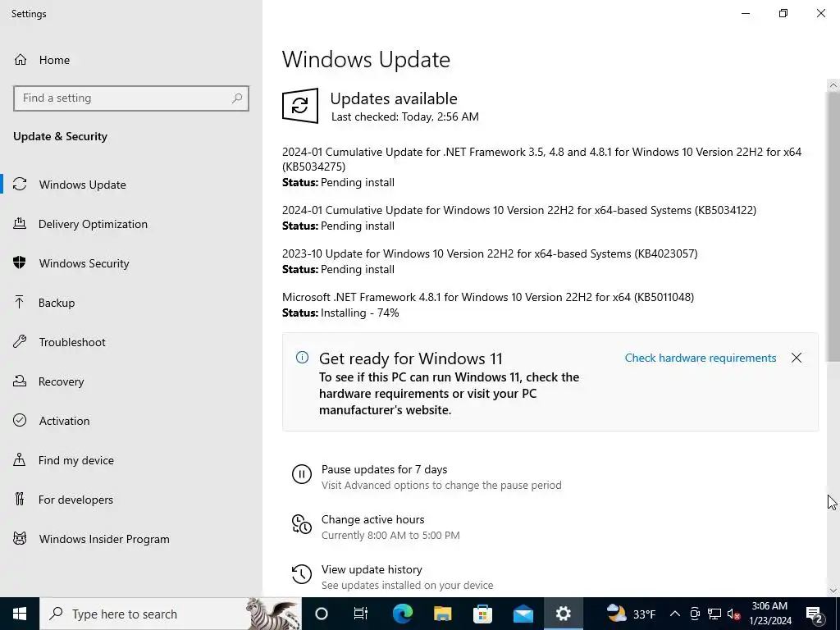Open Cortana circle in taskbar
This screenshot has height=630, width=840.
click(x=322, y=614)
